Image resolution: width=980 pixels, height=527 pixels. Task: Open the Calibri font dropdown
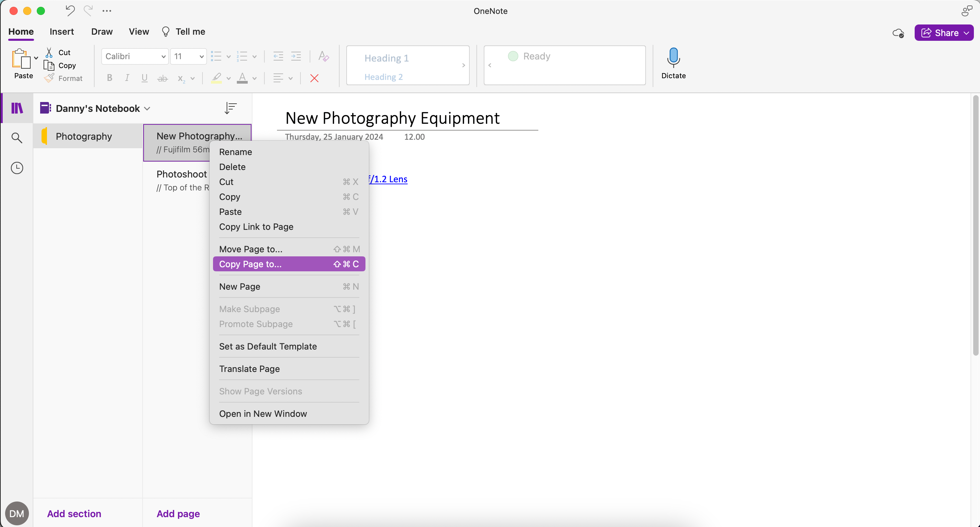click(x=134, y=56)
